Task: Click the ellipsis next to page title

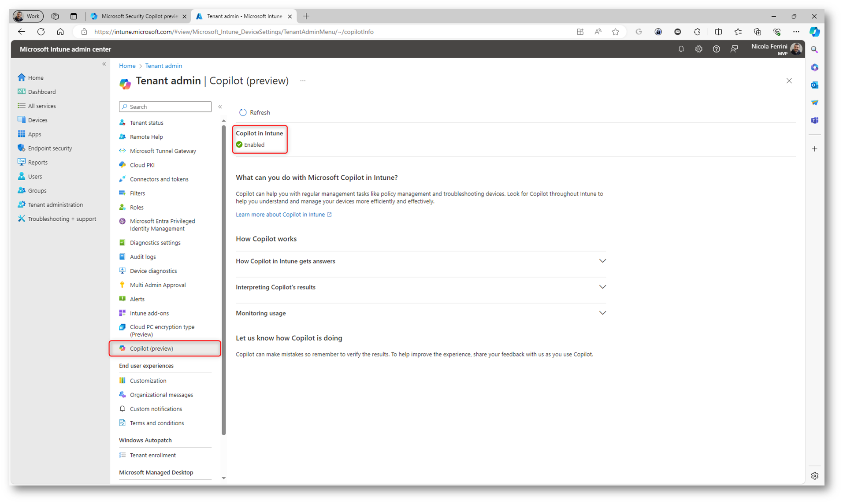Action: point(303,81)
